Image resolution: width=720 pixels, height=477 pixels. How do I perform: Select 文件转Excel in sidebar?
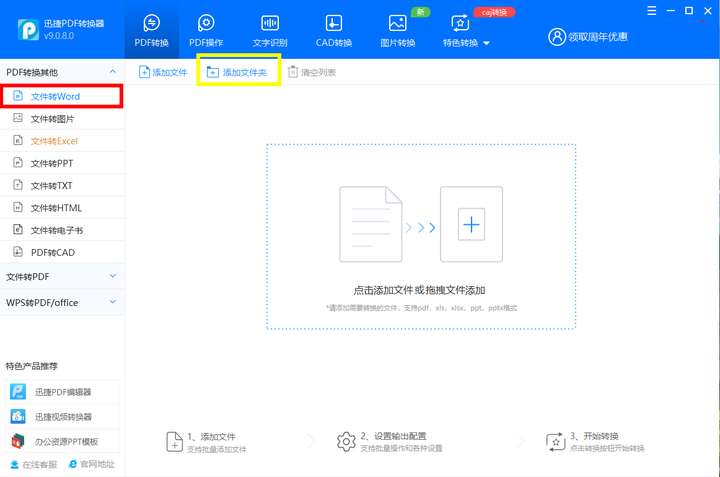point(62,141)
